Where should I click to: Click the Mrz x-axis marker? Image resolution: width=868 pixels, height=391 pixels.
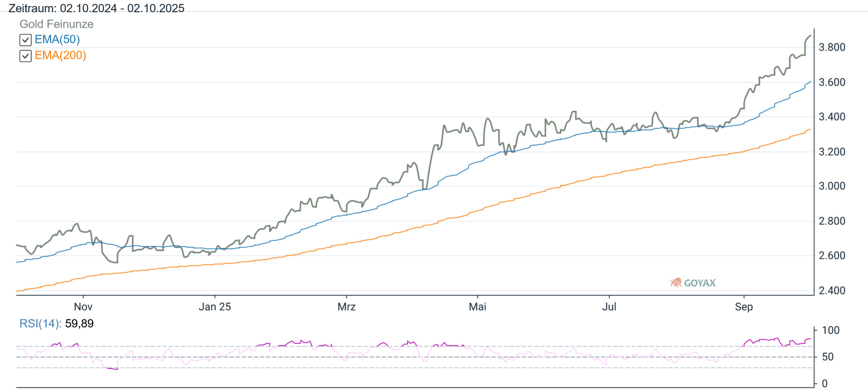pos(347,307)
